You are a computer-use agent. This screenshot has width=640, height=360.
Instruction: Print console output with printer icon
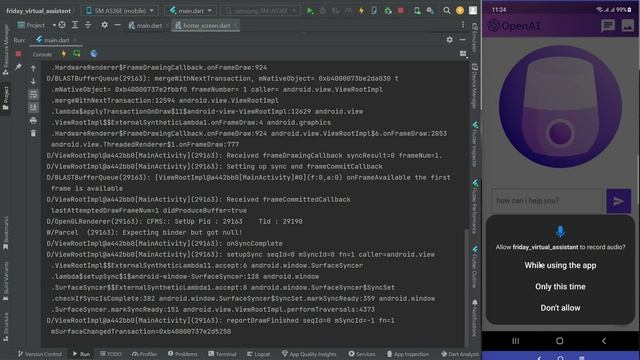point(33,120)
